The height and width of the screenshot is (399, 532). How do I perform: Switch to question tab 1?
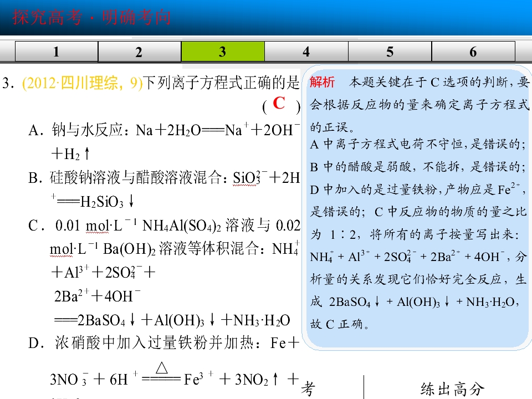pos(57,52)
